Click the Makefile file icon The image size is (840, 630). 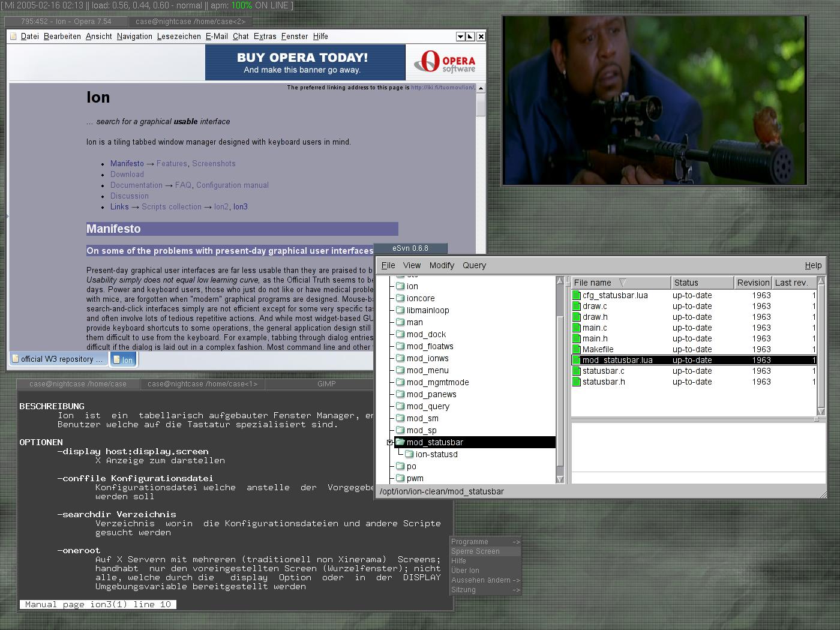pyautogui.click(x=577, y=349)
